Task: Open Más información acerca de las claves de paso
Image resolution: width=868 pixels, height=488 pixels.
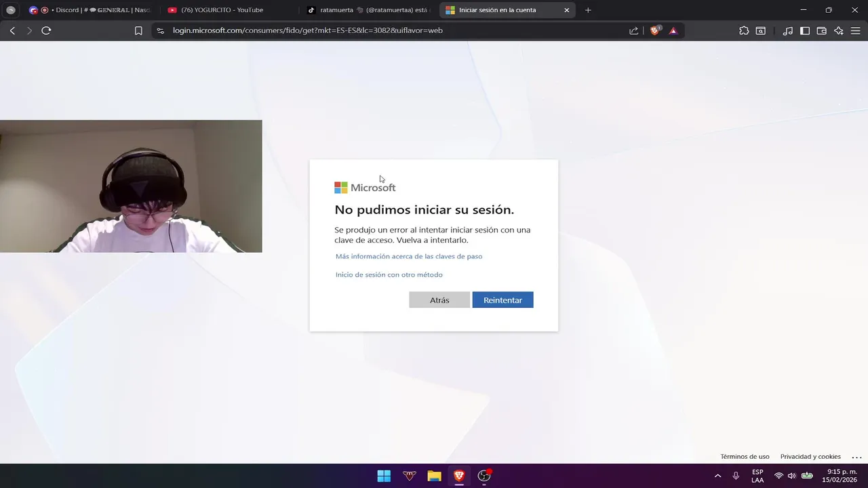Action: [409, 256]
